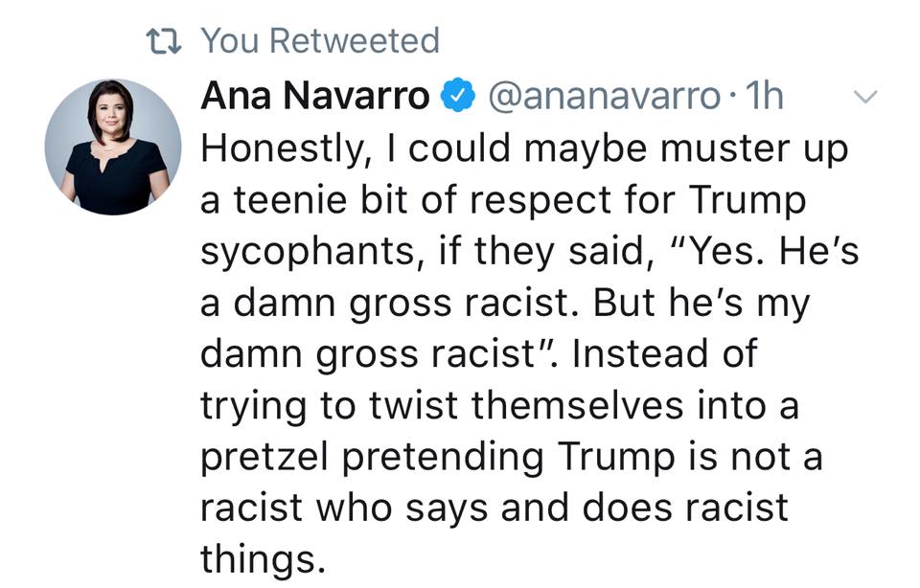Open the "Ana Navarro" display name

coord(315,97)
